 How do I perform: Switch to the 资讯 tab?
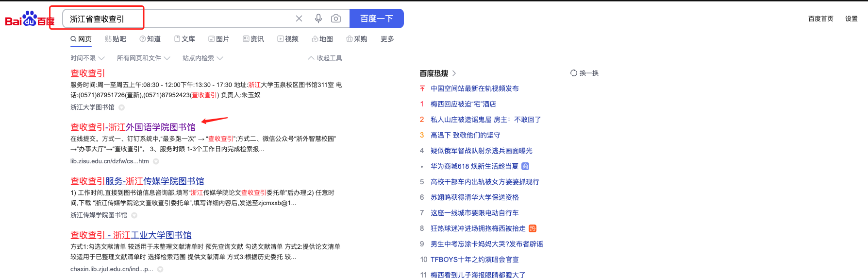click(253, 39)
